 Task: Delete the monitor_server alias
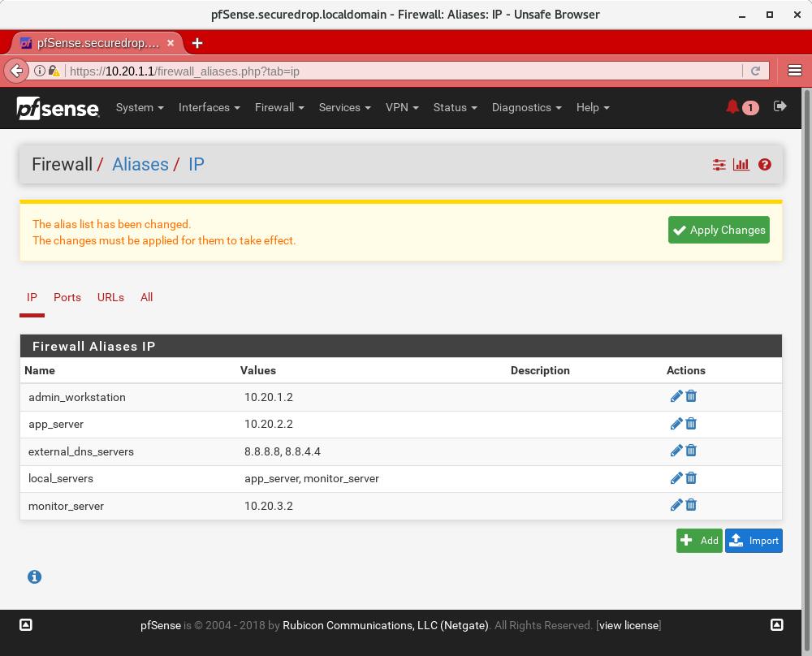[691, 505]
